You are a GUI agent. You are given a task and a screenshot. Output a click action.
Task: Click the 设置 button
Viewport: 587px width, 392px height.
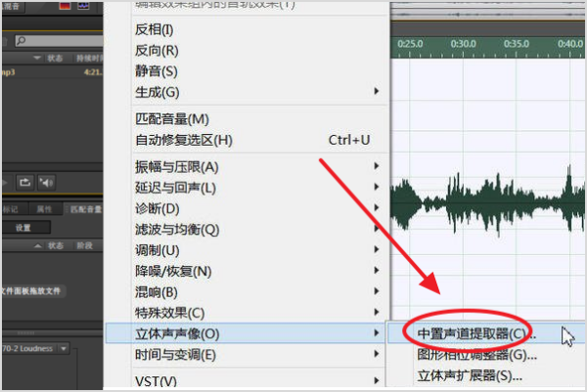(25, 228)
